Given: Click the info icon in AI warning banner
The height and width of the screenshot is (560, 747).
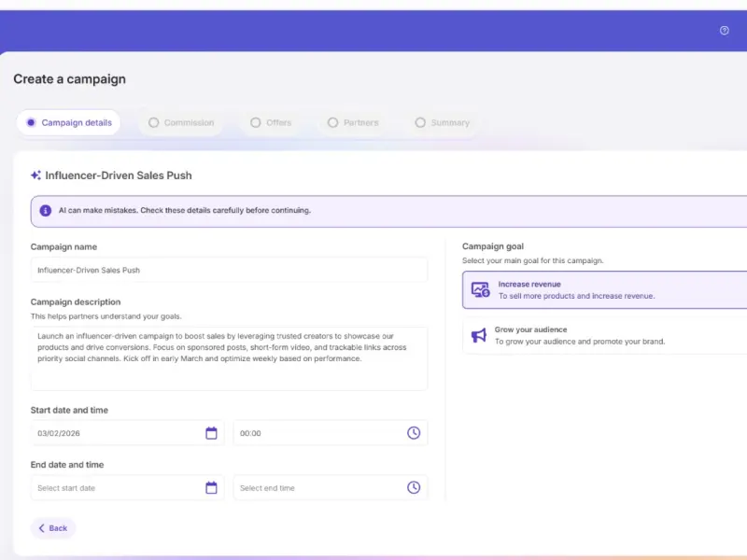Looking at the screenshot, I should tap(45, 211).
